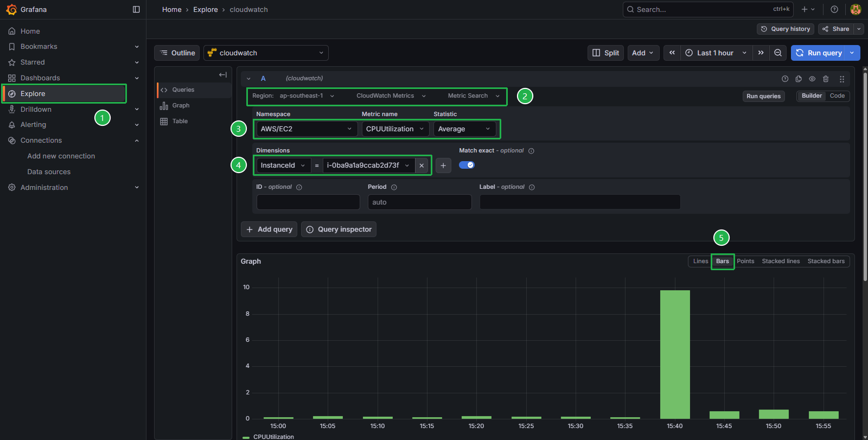The image size is (868, 440).
Task: Open the Metric Search mode dropdown
Action: 474,96
